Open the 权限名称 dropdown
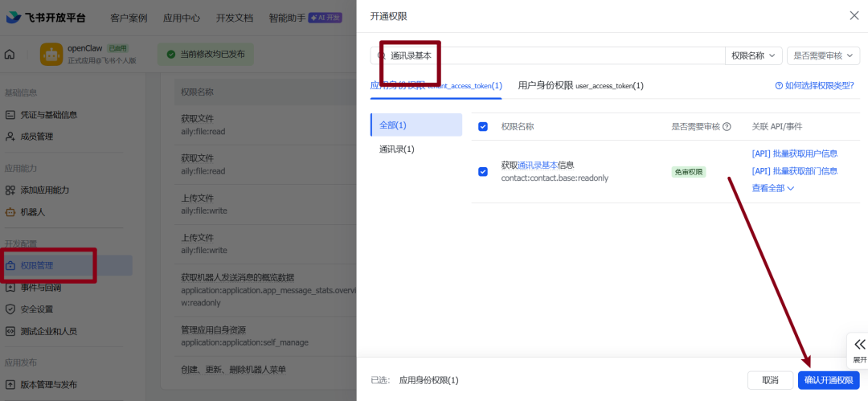 [753, 55]
